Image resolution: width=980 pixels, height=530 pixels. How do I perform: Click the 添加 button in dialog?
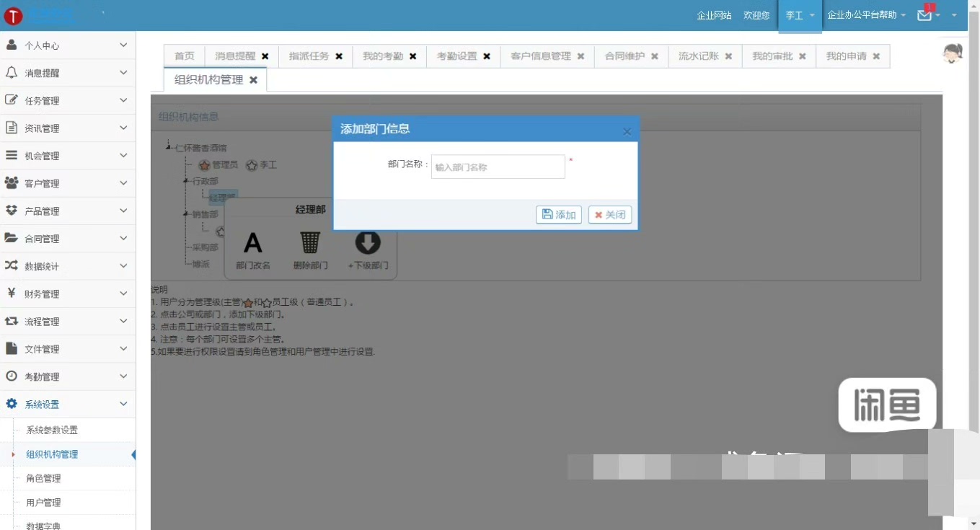[559, 215]
